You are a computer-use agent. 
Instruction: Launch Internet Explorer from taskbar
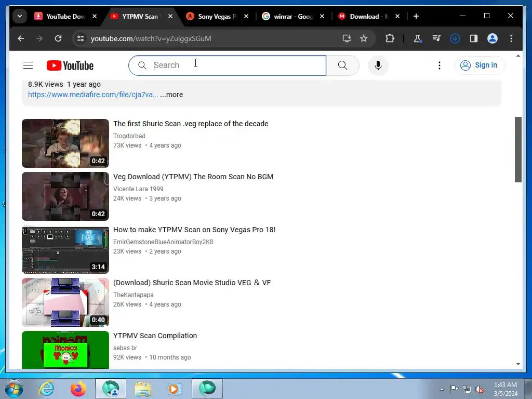coord(46,389)
